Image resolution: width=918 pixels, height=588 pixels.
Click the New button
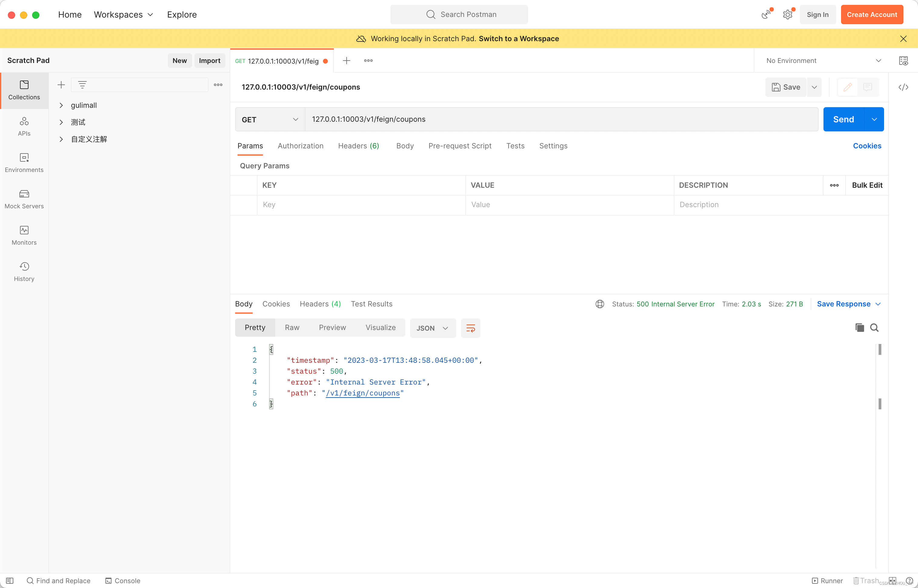tap(180, 60)
